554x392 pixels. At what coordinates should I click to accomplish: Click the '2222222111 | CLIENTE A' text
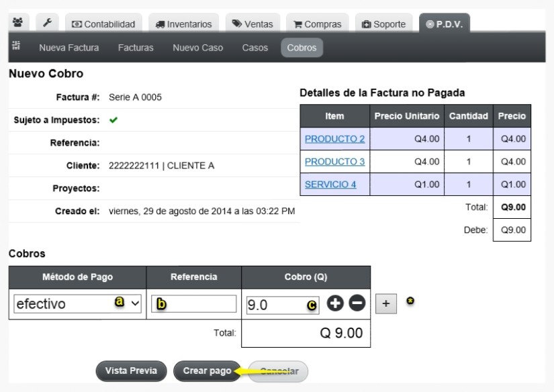click(x=161, y=166)
